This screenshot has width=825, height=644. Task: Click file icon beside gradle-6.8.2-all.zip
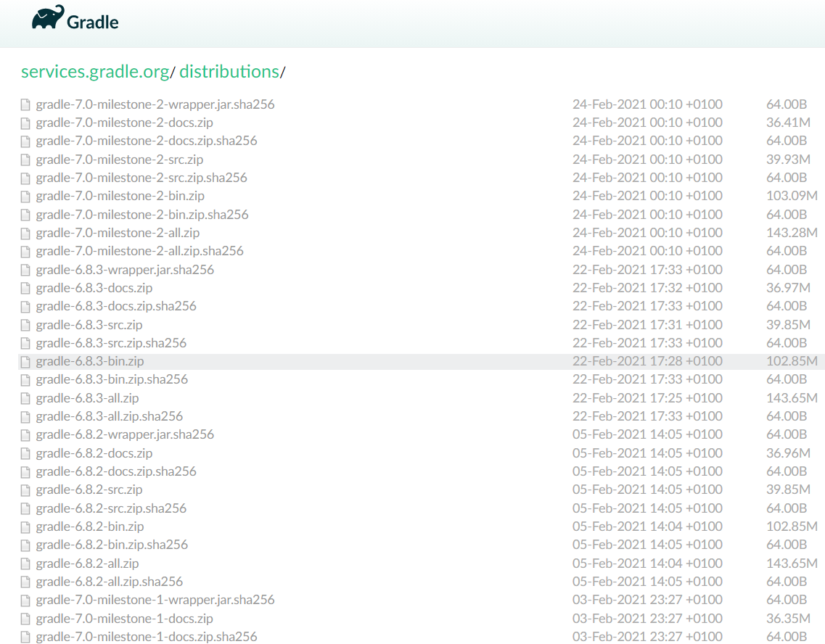coord(25,563)
